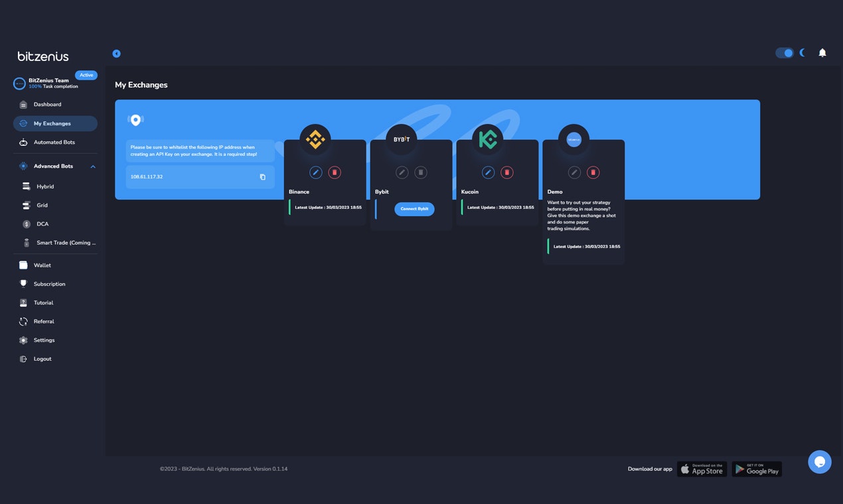Open the Google Play download badge
843x504 pixels.
pos(757,469)
